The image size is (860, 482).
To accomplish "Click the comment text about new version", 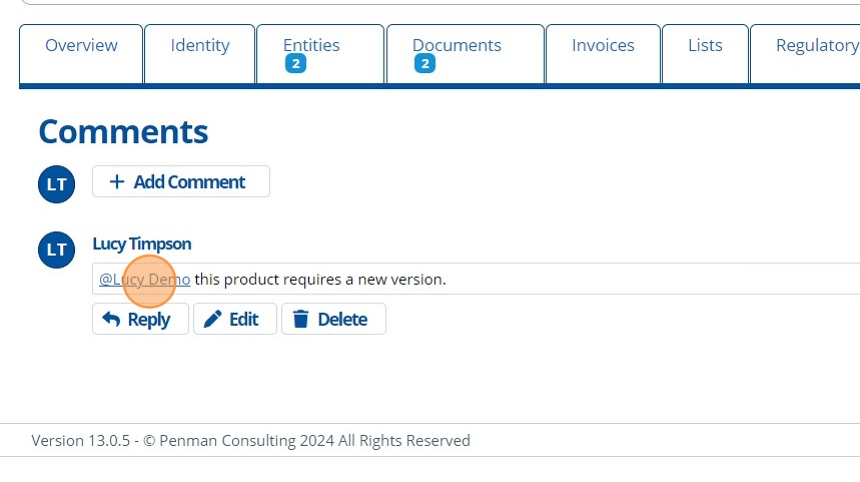I will tap(320, 279).
